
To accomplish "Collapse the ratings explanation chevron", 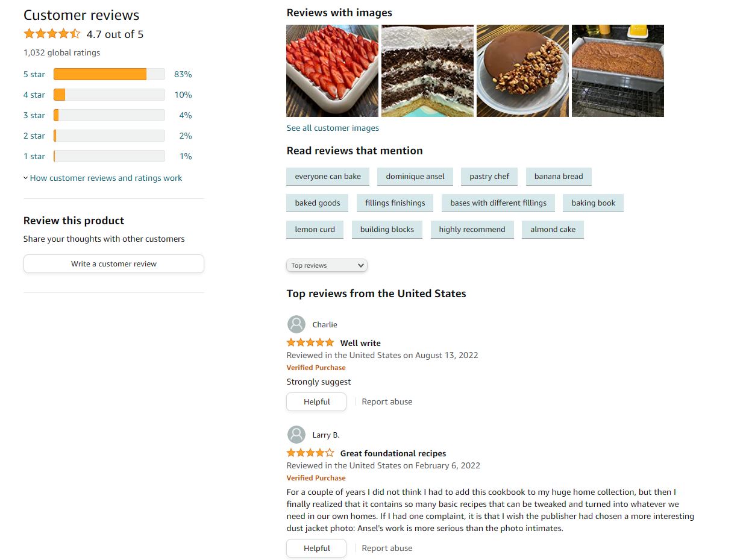I will 25,178.
